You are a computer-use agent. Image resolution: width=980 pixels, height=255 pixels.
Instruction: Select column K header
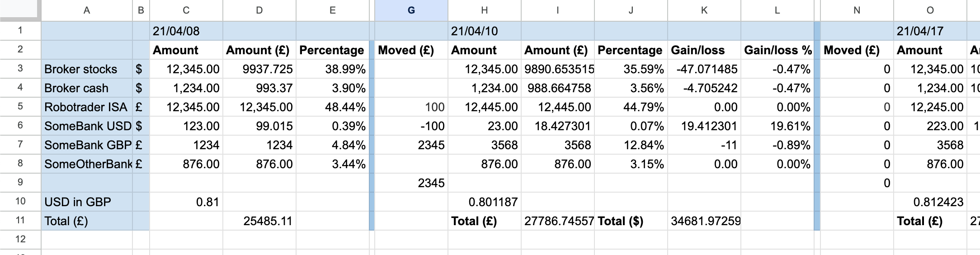[704, 10]
